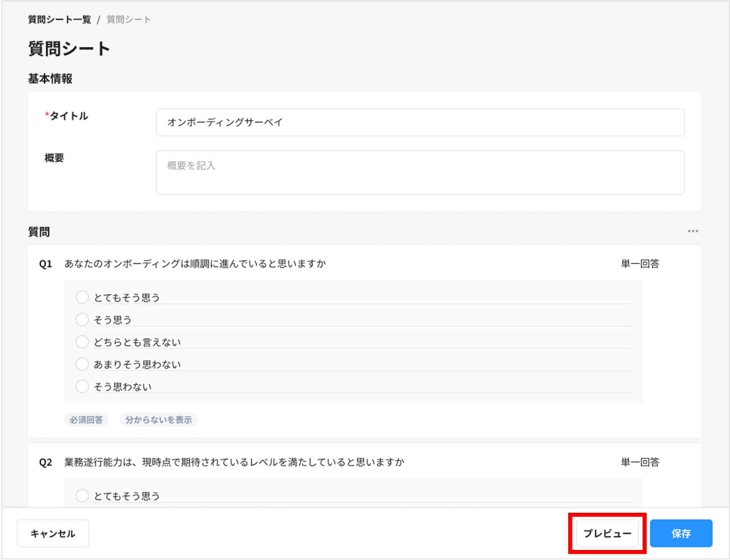Toggle the 必須回答 setting on Q1
The height and width of the screenshot is (560, 730).
click(x=86, y=420)
